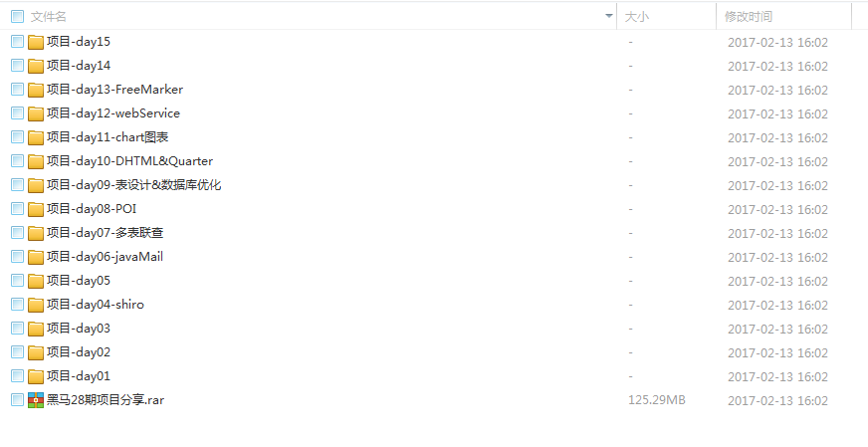
Task: Toggle the select-all checkbox in header
Action: 18,17
